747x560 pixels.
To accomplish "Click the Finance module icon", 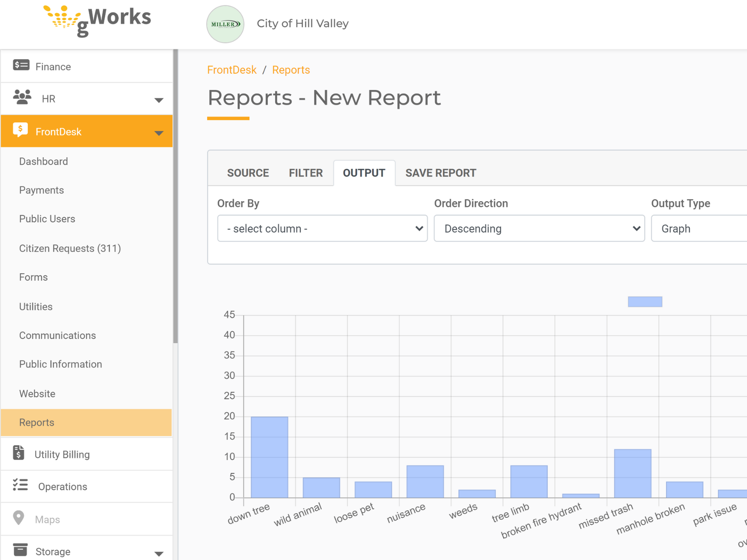I will point(20,65).
